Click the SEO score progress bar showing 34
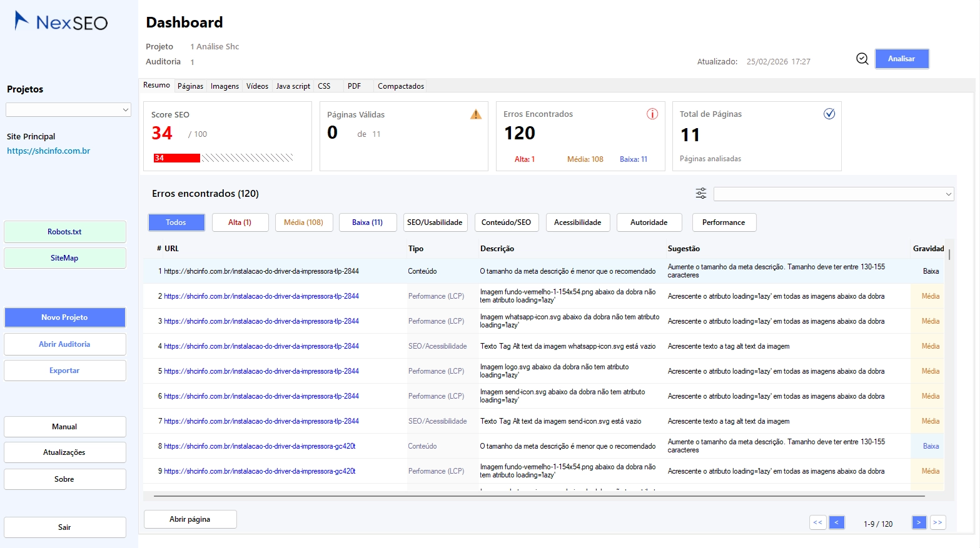980x548 pixels. (x=223, y=157)
